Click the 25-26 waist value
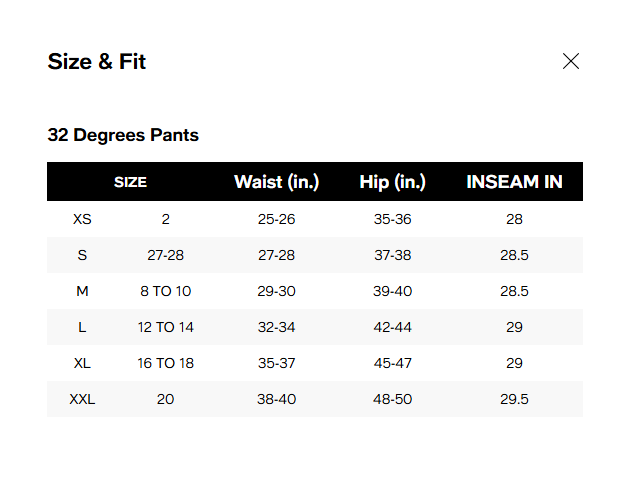The height and width of the screenshot is (487, 631). tap(276, 219)
